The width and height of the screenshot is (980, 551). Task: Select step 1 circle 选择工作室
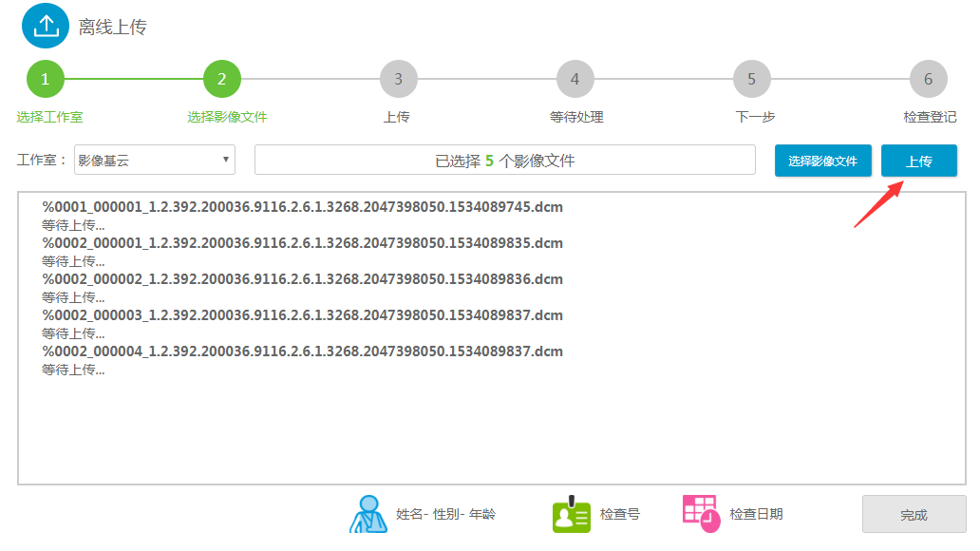tap(46, 79)
